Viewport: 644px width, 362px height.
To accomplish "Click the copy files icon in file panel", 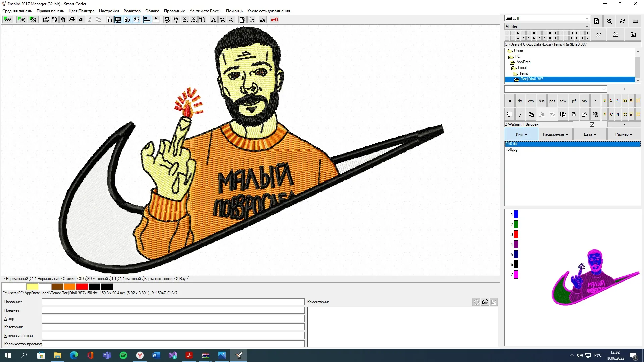I will pos(531,114).
